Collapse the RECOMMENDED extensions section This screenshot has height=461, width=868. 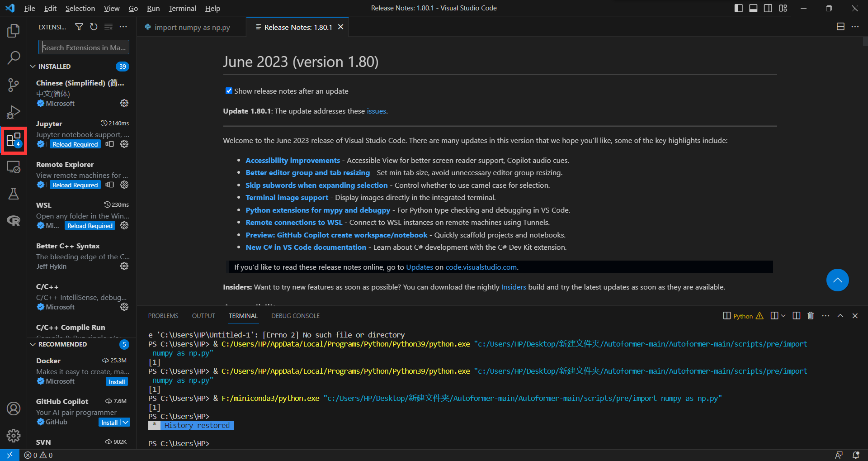(33, 344)
